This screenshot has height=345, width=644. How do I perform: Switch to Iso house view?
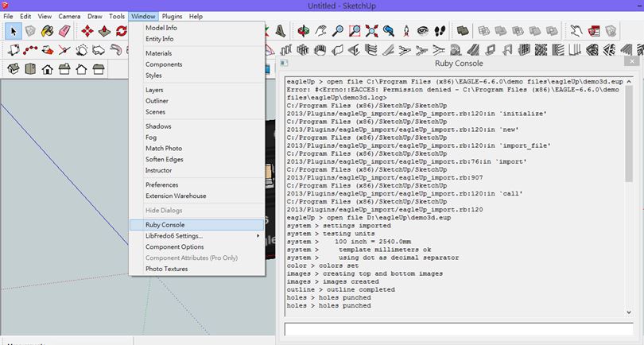pyautogui.click(x=14, y=68)
